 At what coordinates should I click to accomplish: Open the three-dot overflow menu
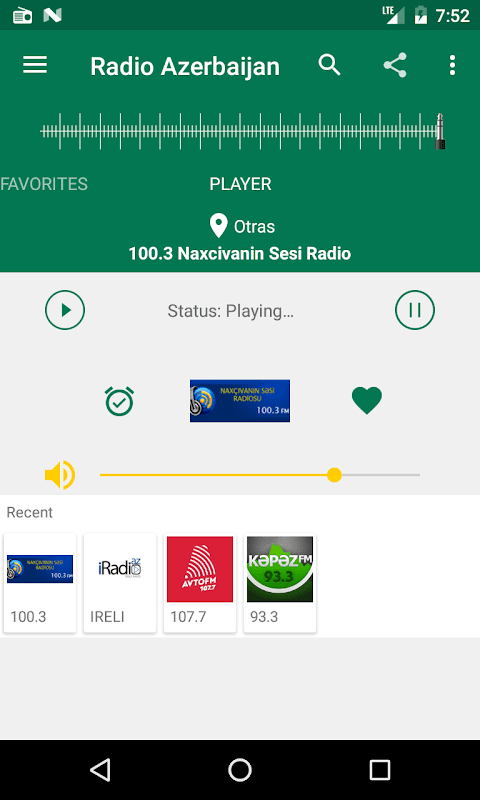click(x=452, y=65)
